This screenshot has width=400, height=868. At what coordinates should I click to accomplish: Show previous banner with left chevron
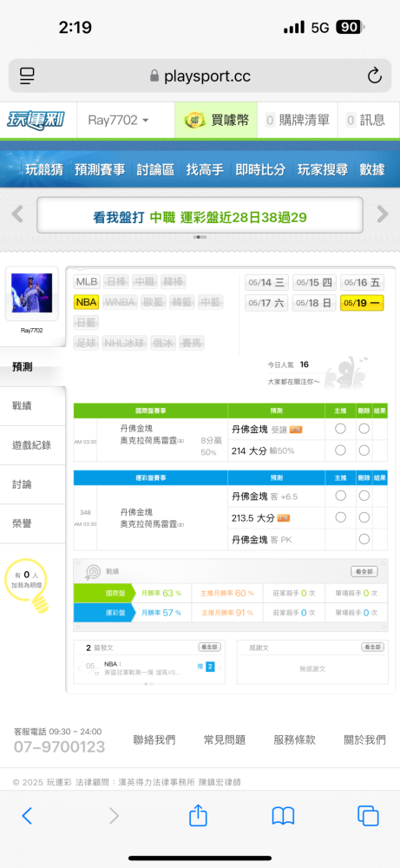click(x=17, y=214)
